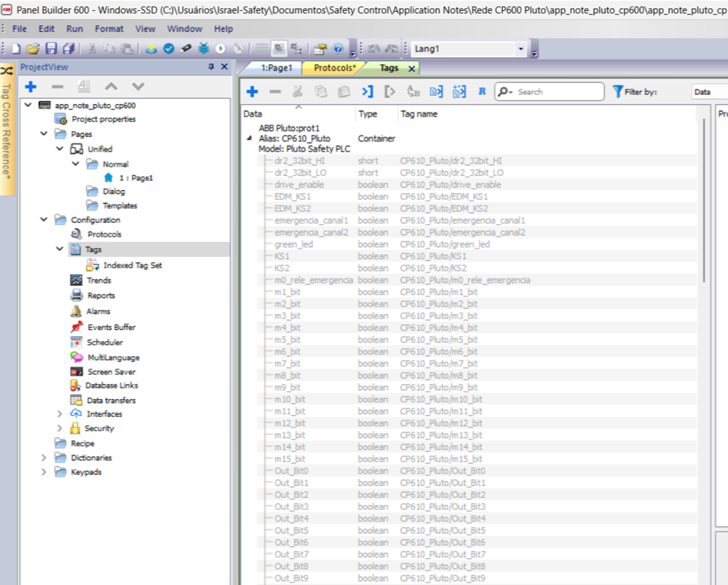Click the Import tags icon
Image resolution: width=728 pixels, height=585 pixels.
(x=367, y=92)
